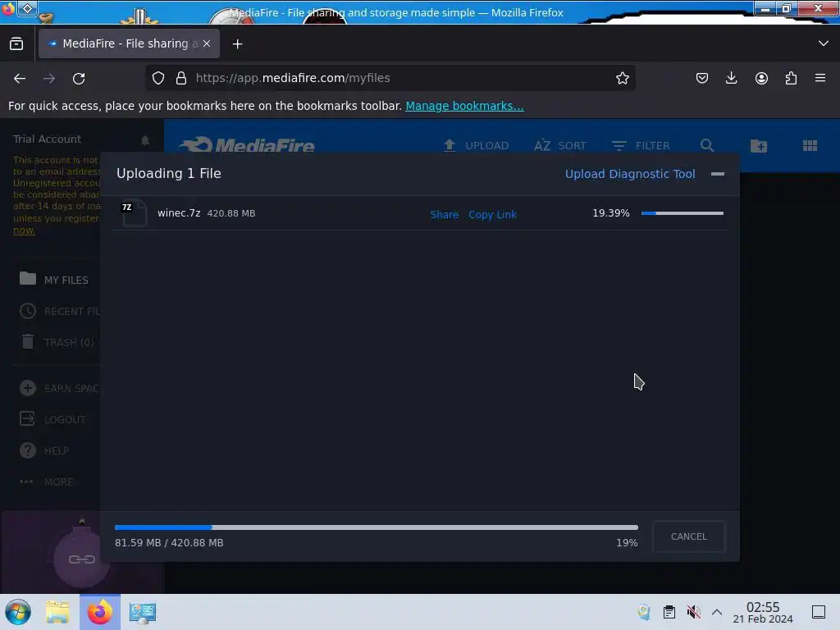This screenshot has height=630, width=840.
Task: Open the Firefox View button
Action: click(x=16, y=43)
